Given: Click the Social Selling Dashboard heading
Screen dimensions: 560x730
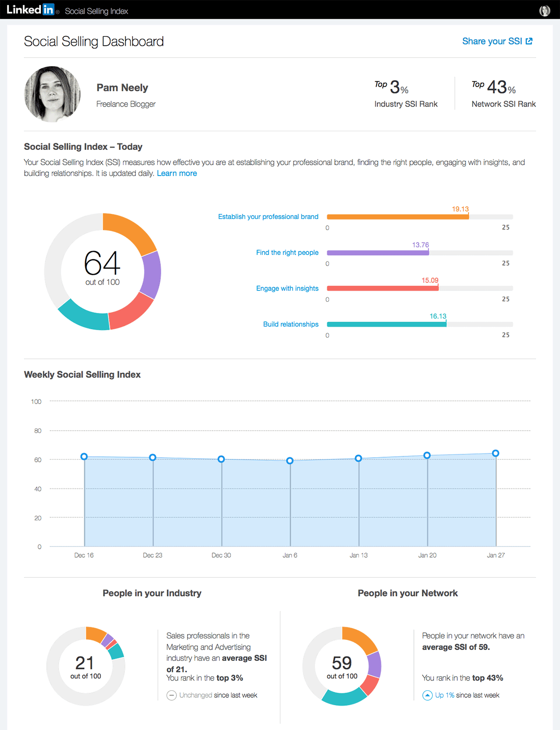Looking at the screenshot, I should point(94,42).
